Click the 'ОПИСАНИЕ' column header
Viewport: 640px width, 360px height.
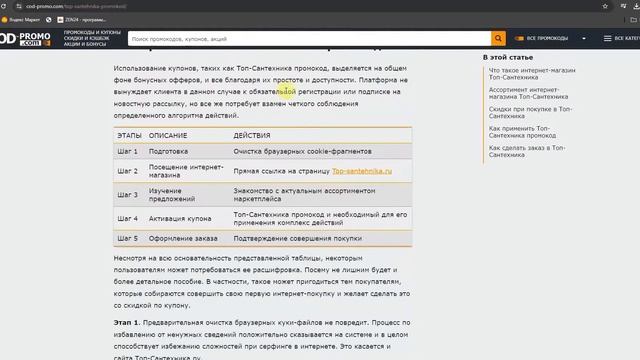pyautogui.click(x=168, y=136)
